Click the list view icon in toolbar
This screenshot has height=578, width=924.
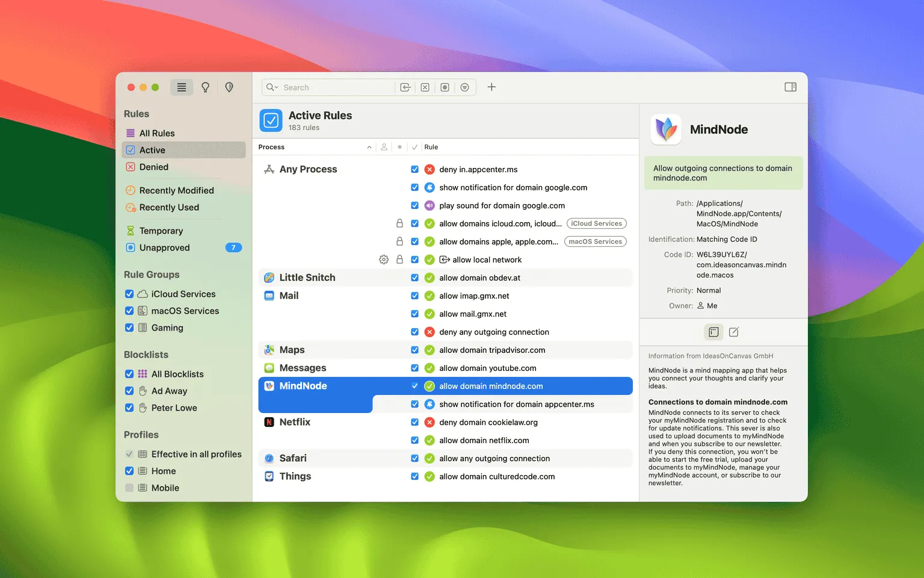[x=182, y=87]
